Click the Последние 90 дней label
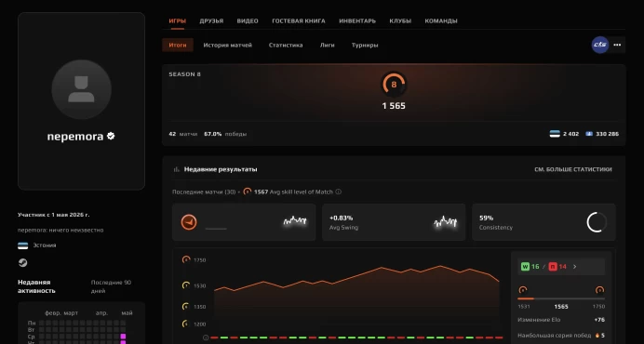 coord(111,286)
